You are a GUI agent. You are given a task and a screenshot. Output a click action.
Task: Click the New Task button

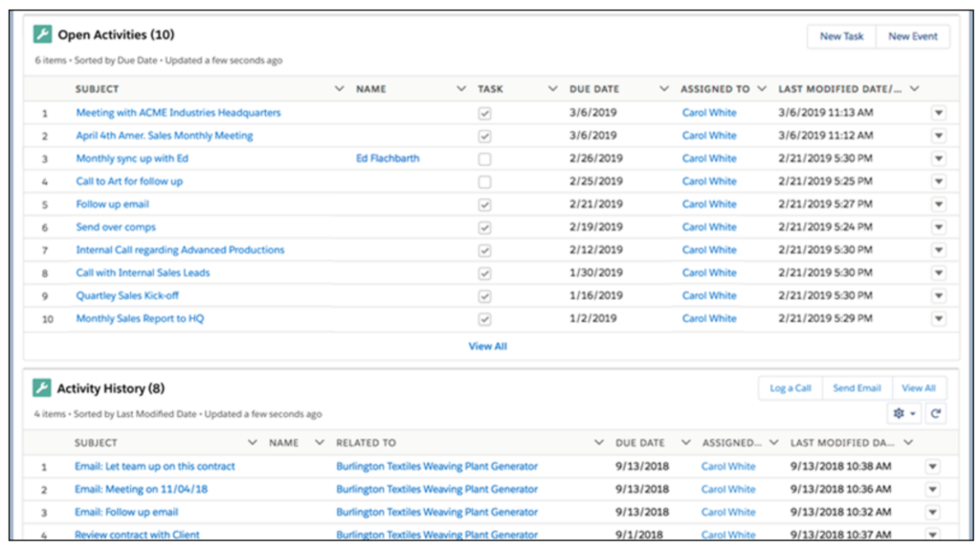click(841, 36)
